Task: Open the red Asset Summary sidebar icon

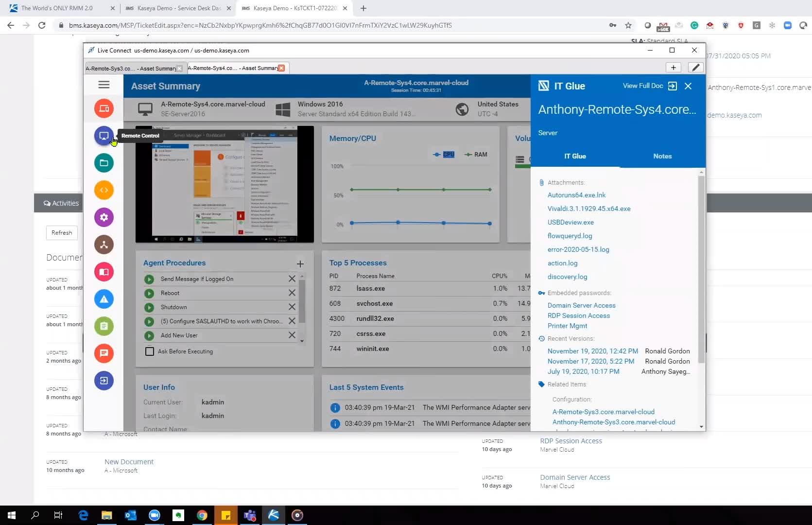Action: point(104,108)
